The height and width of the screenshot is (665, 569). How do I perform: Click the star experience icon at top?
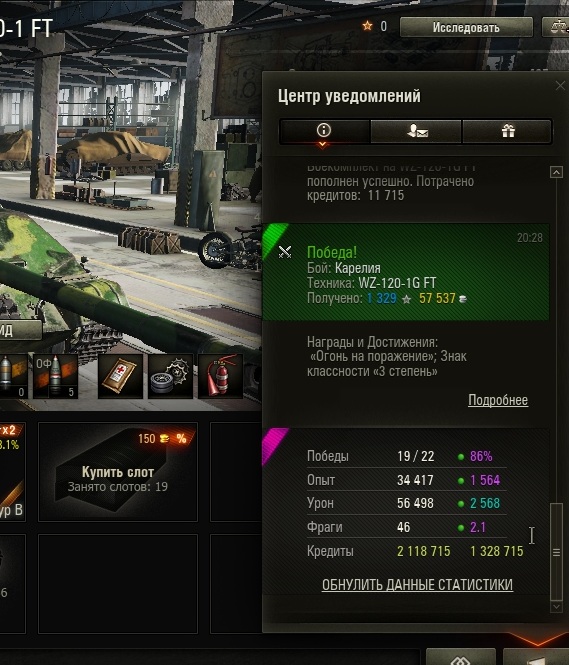pyautogui.click(x=367, y=26)
